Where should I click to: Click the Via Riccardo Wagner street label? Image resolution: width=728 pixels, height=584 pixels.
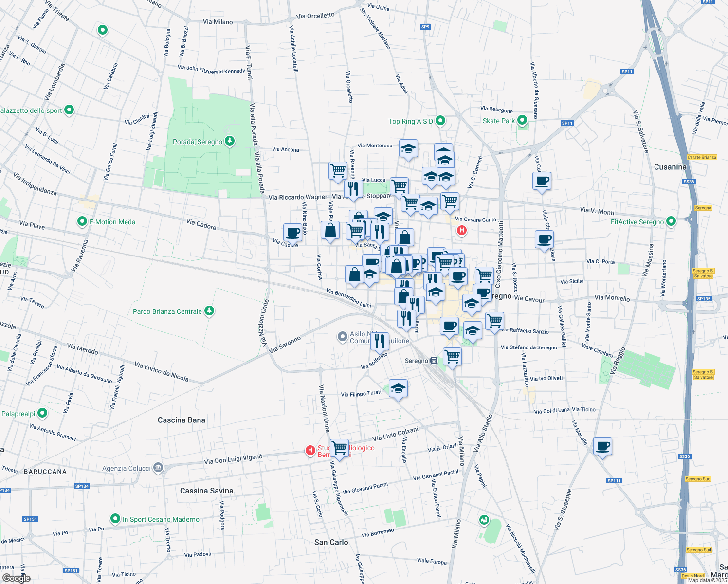(x=298, y=197)
